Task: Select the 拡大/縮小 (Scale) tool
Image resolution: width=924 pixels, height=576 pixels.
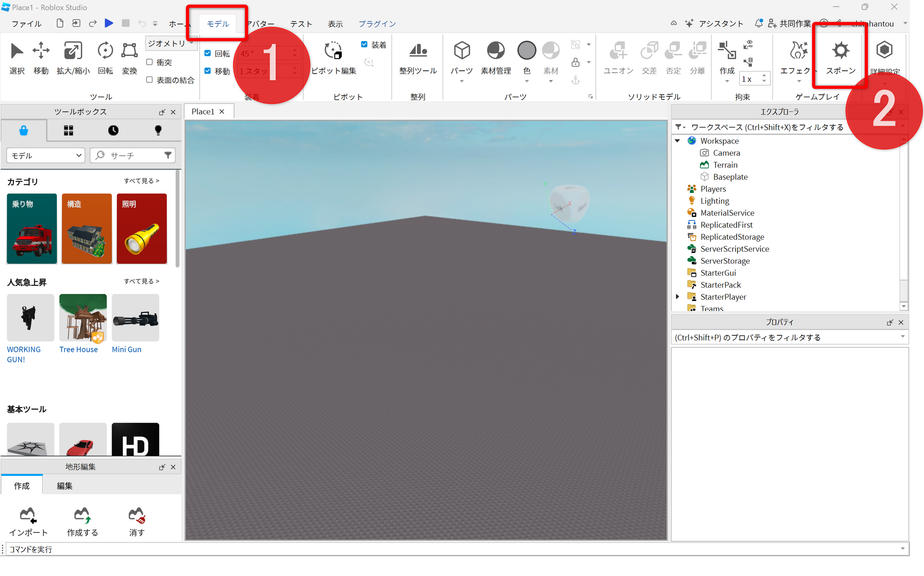Action: [73, 51]
